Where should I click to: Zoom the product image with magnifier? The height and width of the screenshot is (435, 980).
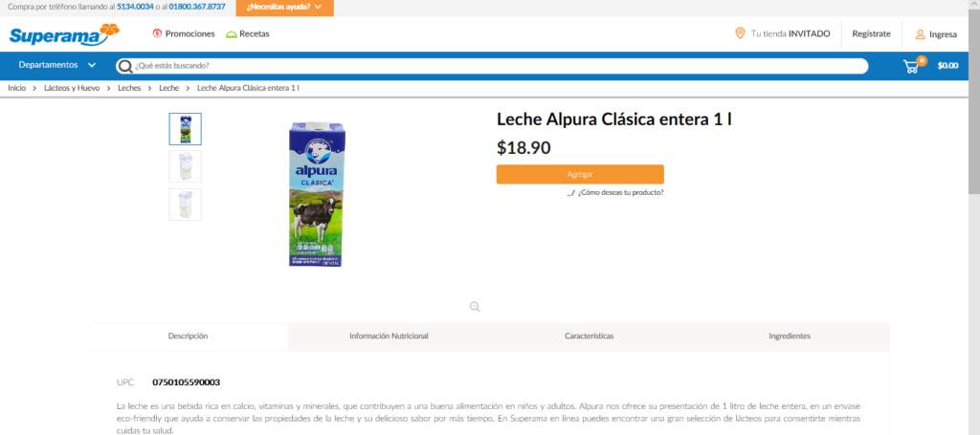475,307
